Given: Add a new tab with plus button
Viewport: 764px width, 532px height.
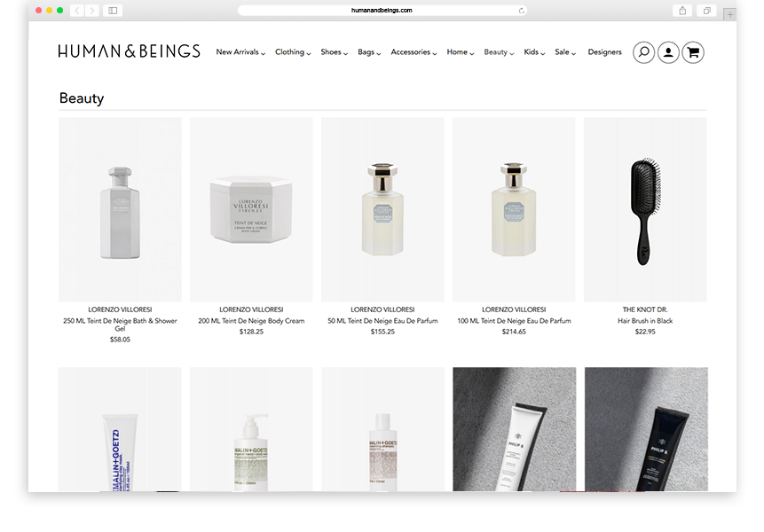Looking at the screenshot, I should click(x=730, y=14).
